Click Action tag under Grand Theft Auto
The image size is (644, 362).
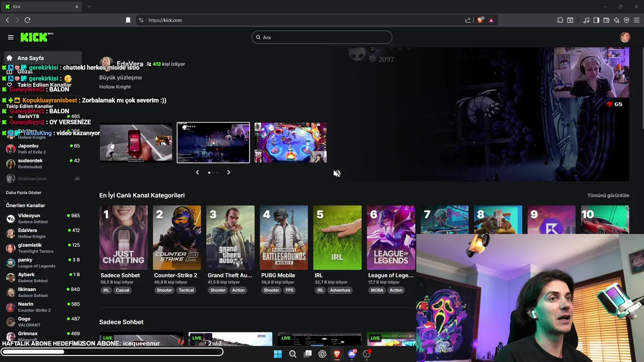coord(238,290)
